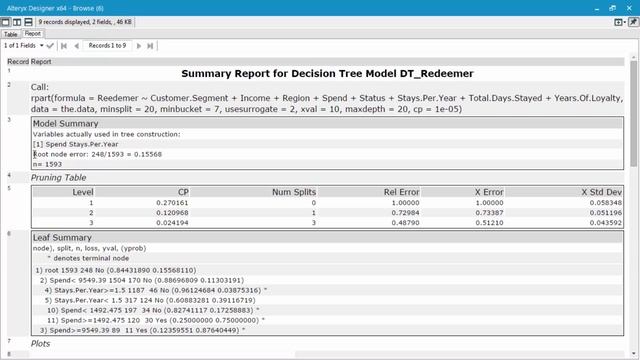
Task: Click the 'Record Report' column header
Action: click(x=29, y=62)
